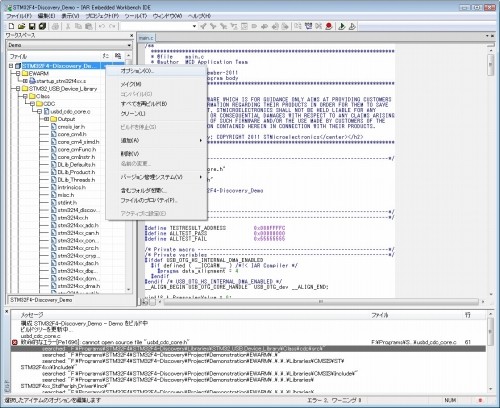The height and width of the screenshot is (408, 500).
Task: Click the red error icon in messages
Action: point(15,342)
